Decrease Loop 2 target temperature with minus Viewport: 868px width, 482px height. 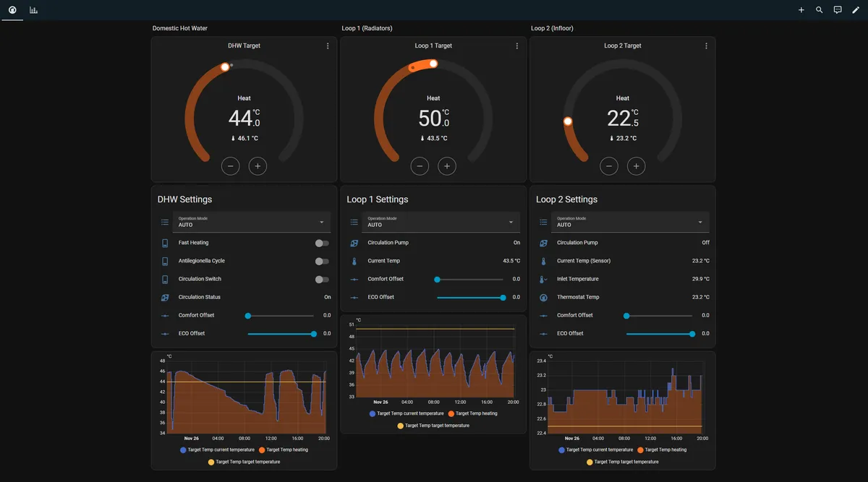point(609,166)
